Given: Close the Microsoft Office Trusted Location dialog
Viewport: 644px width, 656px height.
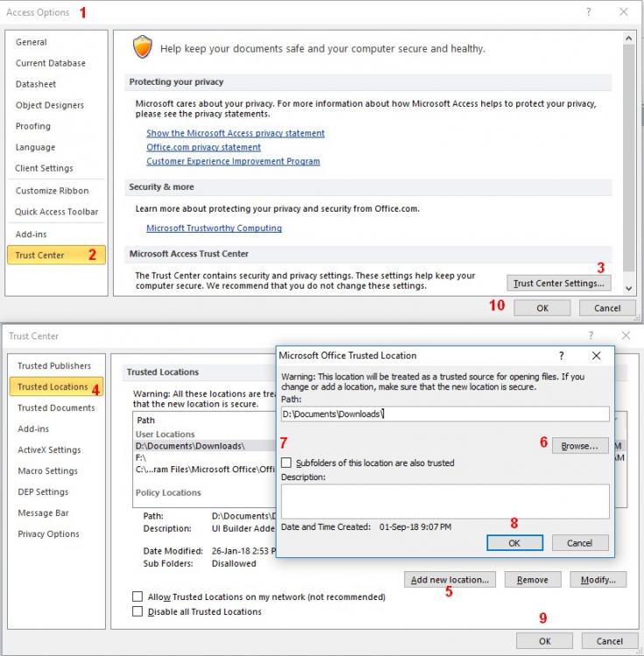Looking at the screenshot, I should click(596, 356).
